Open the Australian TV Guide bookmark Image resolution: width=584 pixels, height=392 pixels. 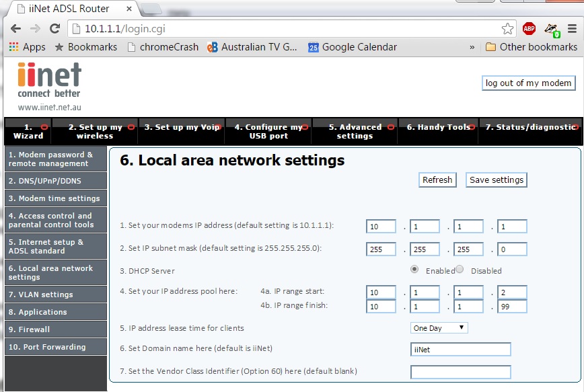252,47
